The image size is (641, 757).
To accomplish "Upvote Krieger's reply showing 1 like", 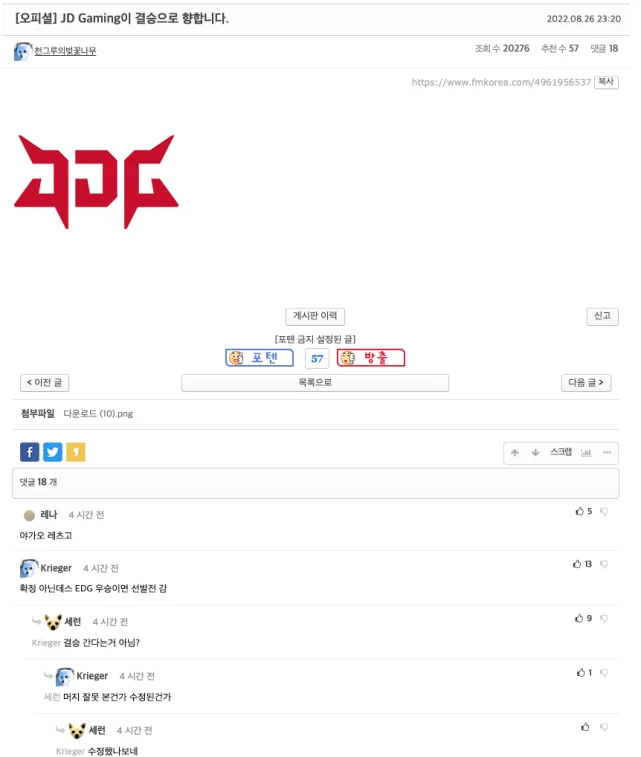I will point(581,673).
